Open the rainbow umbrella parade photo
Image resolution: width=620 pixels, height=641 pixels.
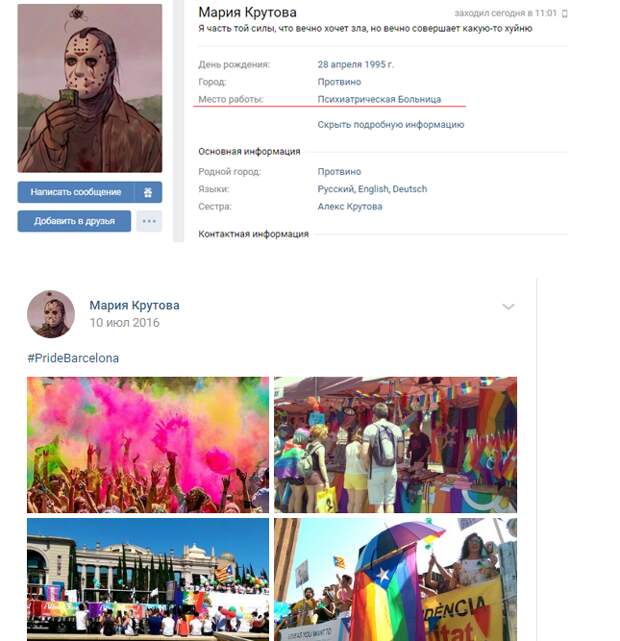[x=395, y=580]
